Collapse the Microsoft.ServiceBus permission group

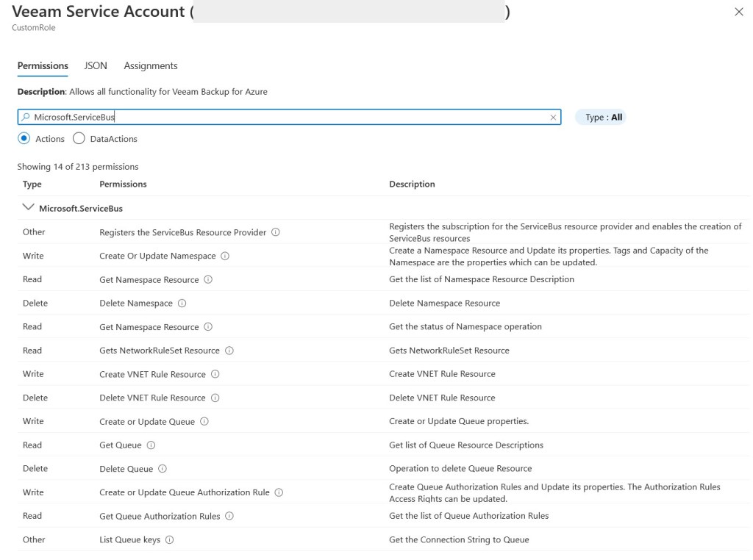(x=29, y=207)
